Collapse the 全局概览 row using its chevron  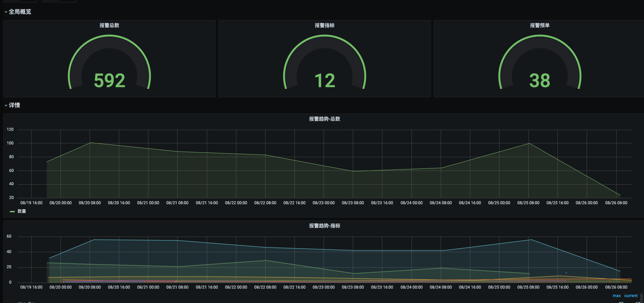pos(6,12)
